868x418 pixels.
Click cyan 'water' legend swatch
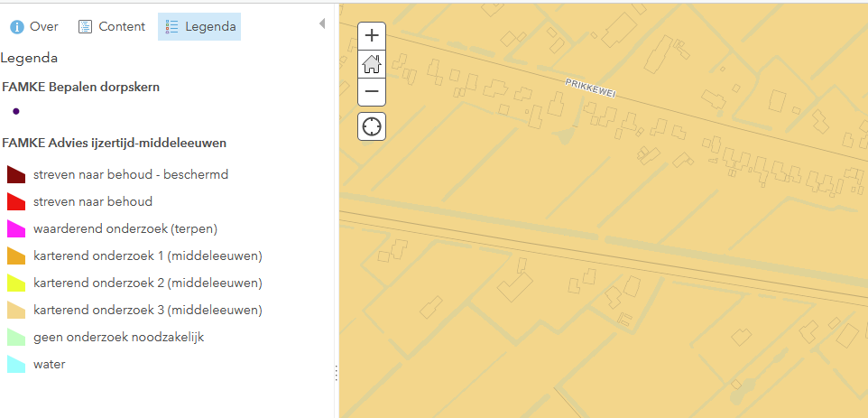tap(16, 364)
